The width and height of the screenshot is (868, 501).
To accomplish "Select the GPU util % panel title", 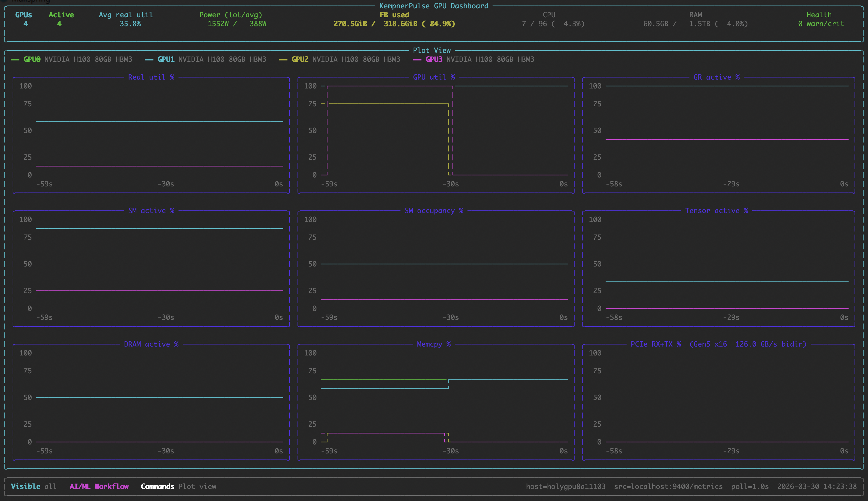I will [434, 77].
